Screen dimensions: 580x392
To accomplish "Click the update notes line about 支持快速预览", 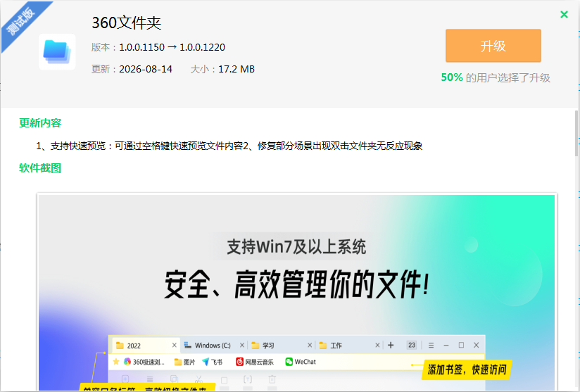I will pos(229,146).
